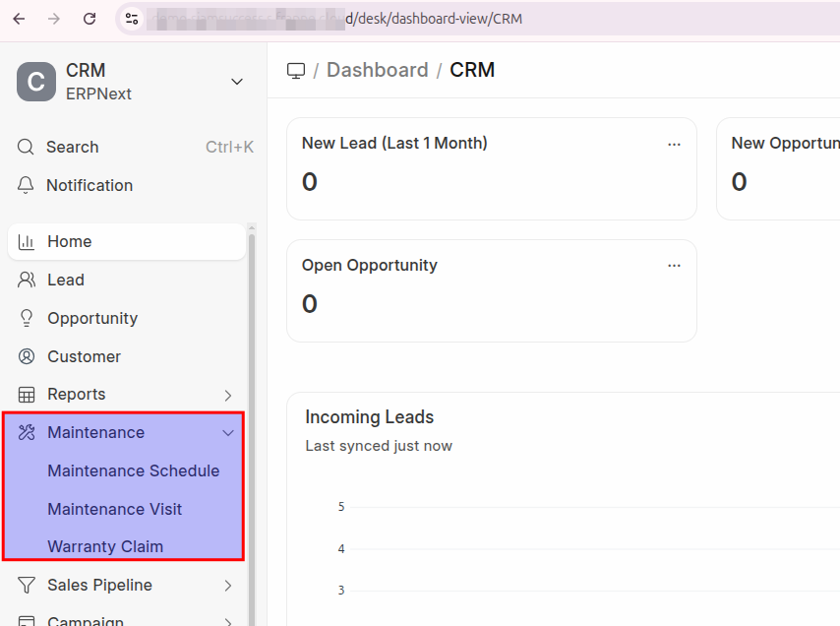Click the Dashboard breadcrumb link
The width and height of the screenshot is (840, 626).
tap(377, 70)
